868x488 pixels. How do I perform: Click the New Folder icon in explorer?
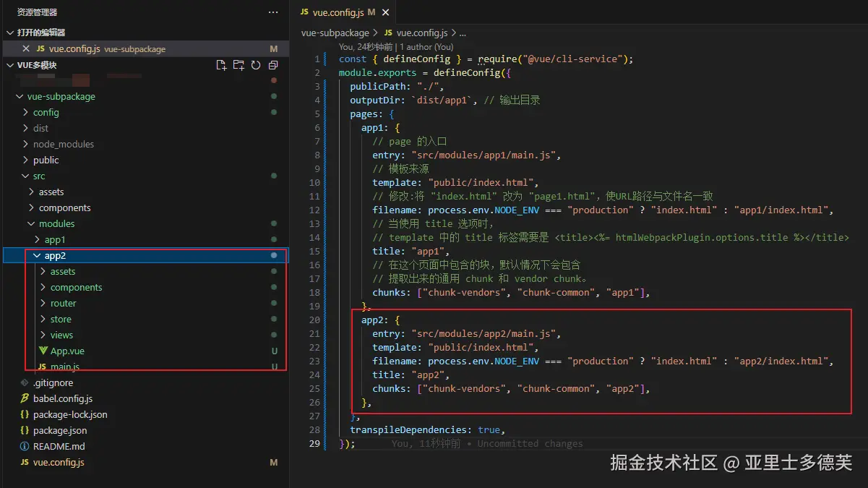tap(239, 65)
